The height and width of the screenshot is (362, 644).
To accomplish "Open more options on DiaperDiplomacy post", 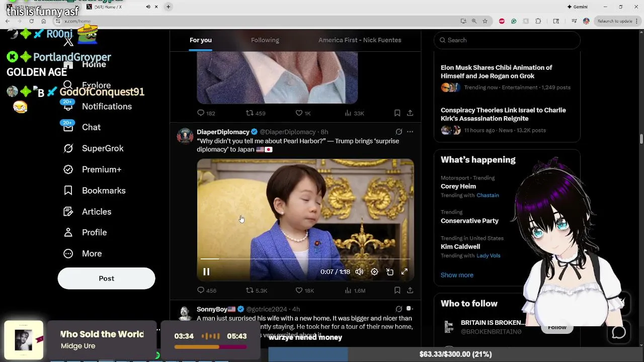I will click(410, 132).
